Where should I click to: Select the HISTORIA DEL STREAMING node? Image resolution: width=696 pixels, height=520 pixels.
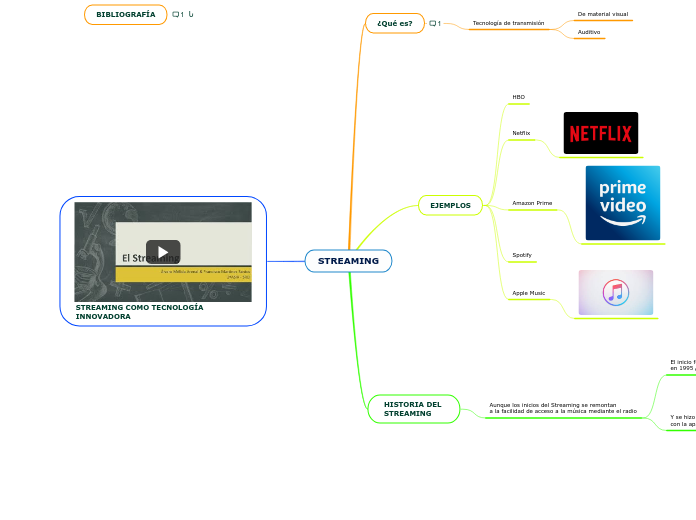pyautogui.click(x=413, y=409)
